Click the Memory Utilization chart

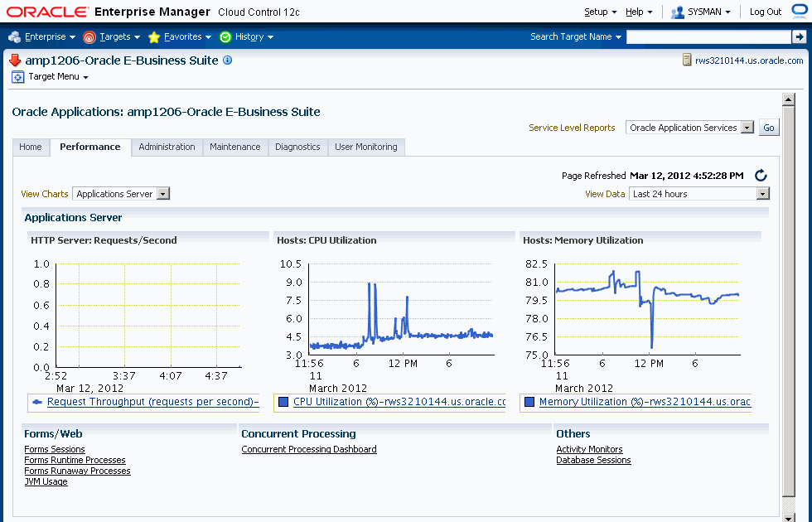point(647,309)
